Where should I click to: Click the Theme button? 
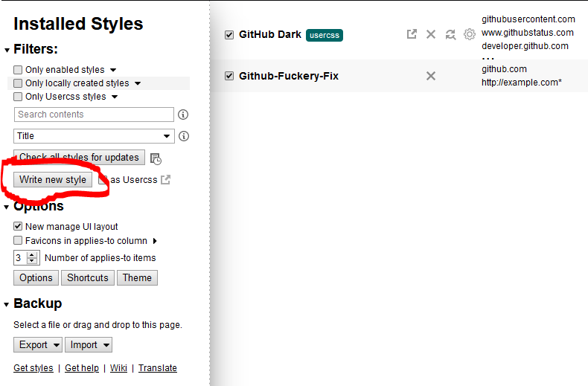pos(137,277)
